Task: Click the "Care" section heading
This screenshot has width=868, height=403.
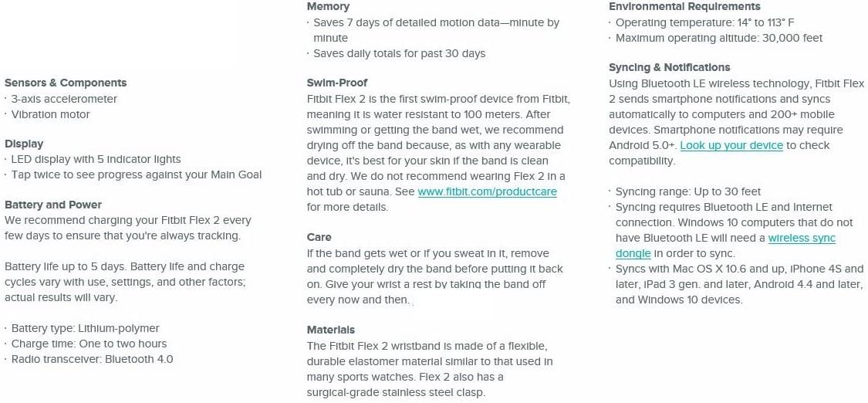Action: coord(319,237)
